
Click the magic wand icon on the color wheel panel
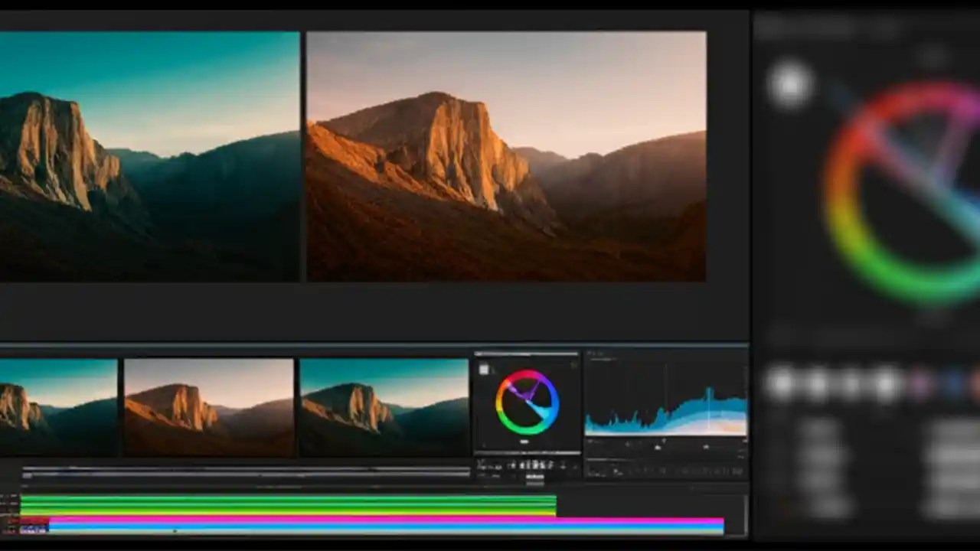[x=573, y=365]
